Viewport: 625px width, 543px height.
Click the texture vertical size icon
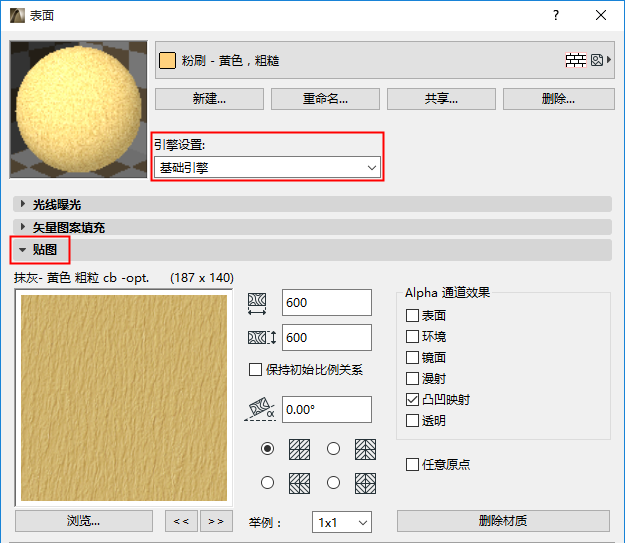262,338
